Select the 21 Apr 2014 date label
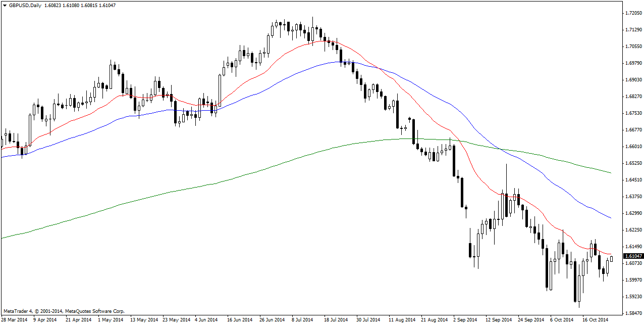Screen dimensions: 644x324 point(79,320)
